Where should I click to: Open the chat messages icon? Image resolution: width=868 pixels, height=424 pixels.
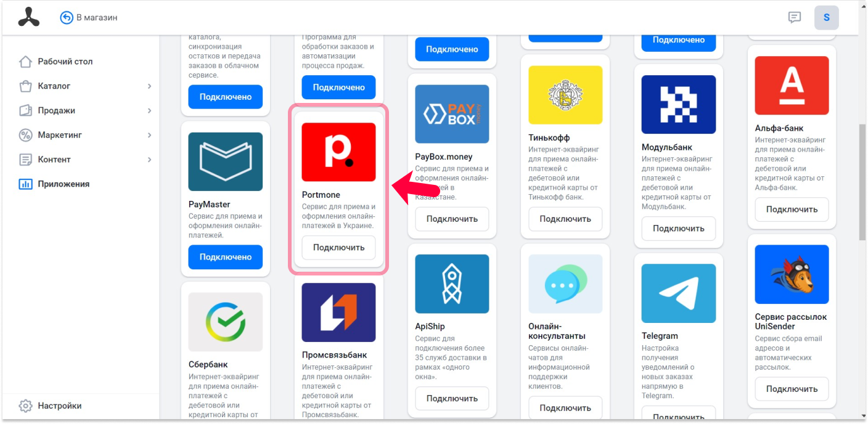(x=795, y=18)
